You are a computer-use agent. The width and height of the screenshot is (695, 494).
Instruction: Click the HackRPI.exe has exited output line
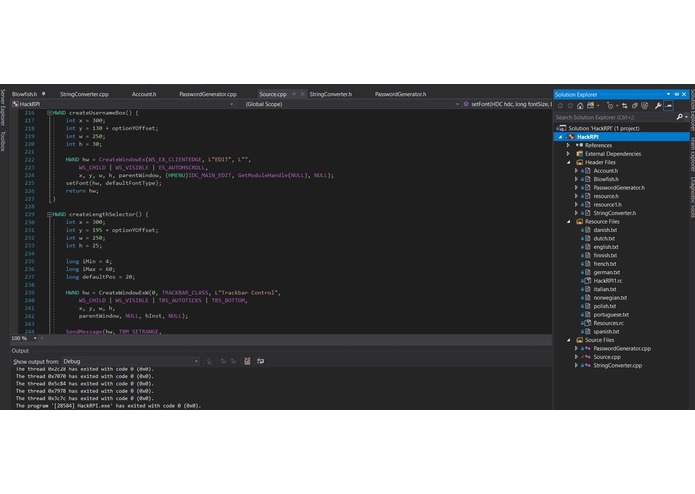click(108, 406)
